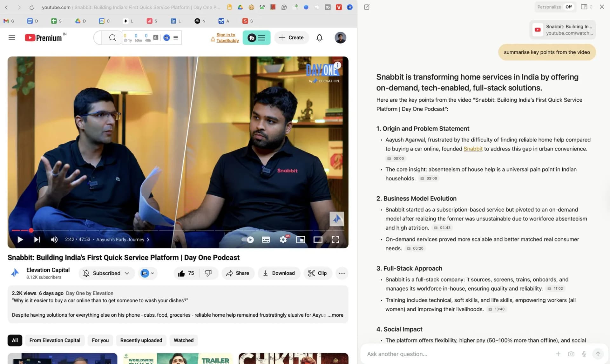The width and height of the screenshot is (610, 364).
Task: Click the Snabbit hyperlink in summary
Action: click(x=473, y=149)
